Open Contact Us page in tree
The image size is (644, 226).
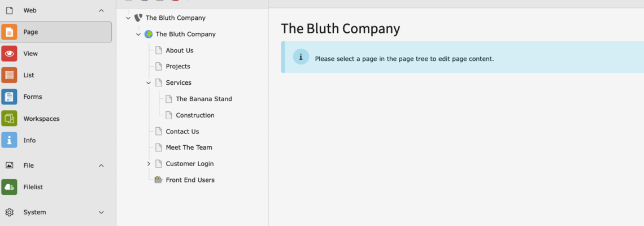(x=182, y=132)
